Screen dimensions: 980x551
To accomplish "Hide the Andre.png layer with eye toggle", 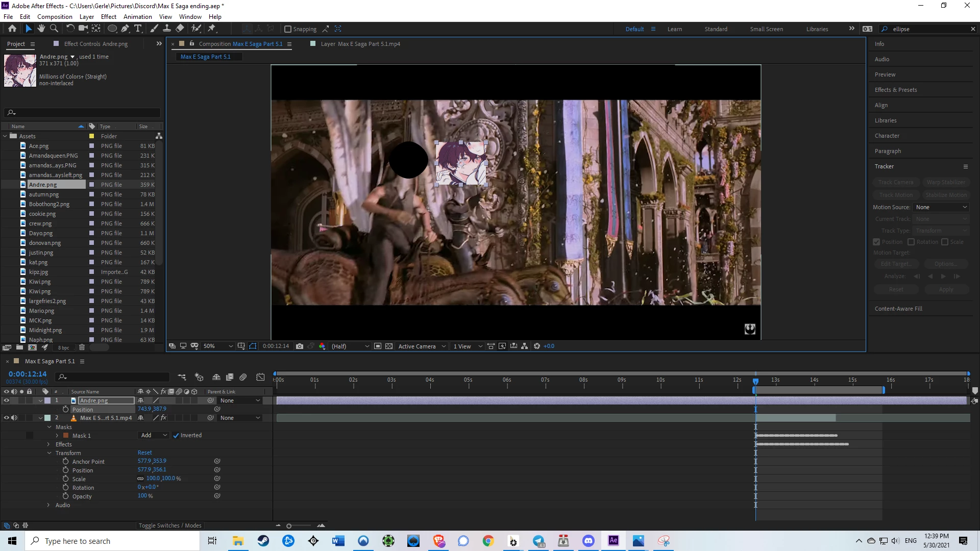I will (x=7, y=400).
